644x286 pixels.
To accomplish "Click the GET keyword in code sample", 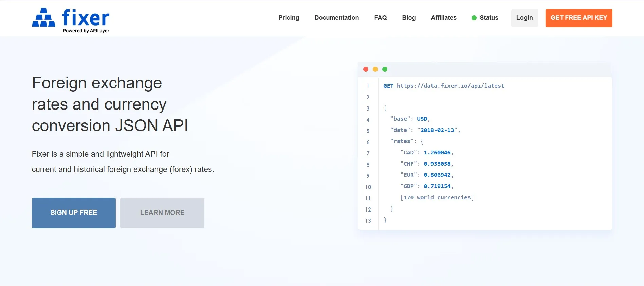I will (388, 86).
